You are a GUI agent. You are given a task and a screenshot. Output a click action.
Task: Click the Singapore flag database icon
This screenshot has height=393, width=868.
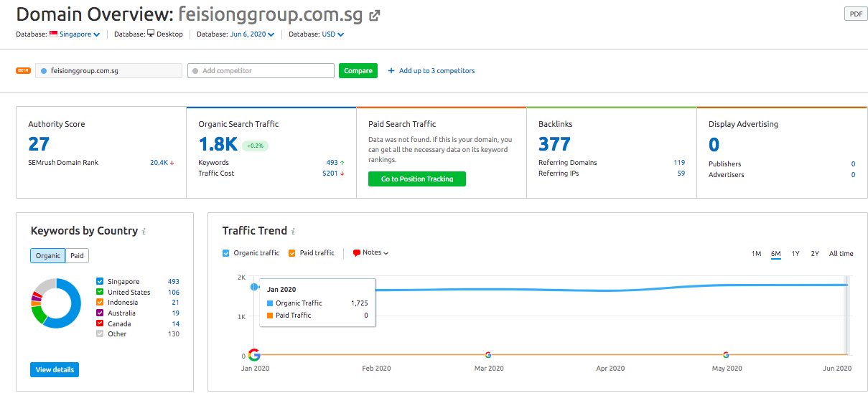[x=53, y=34]
